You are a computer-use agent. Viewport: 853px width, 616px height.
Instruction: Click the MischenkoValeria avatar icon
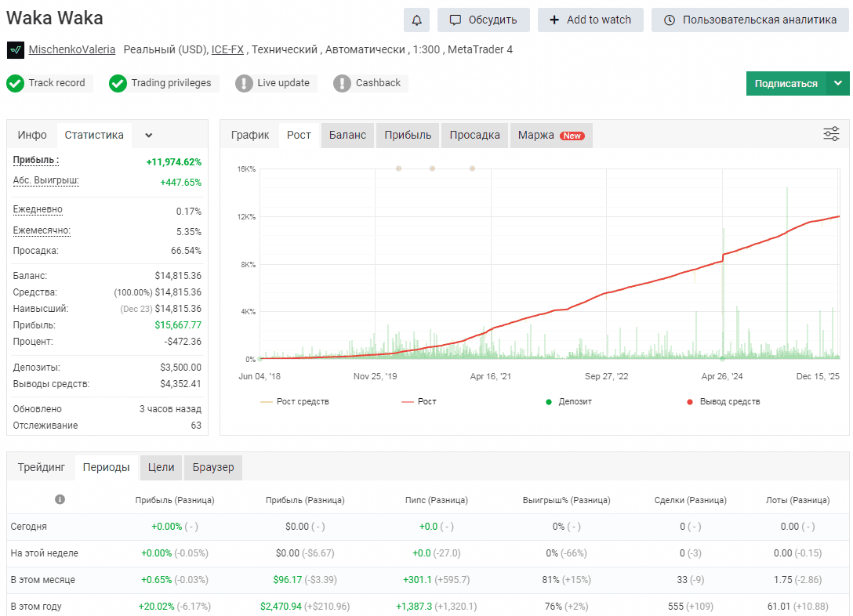coord(15,50)
